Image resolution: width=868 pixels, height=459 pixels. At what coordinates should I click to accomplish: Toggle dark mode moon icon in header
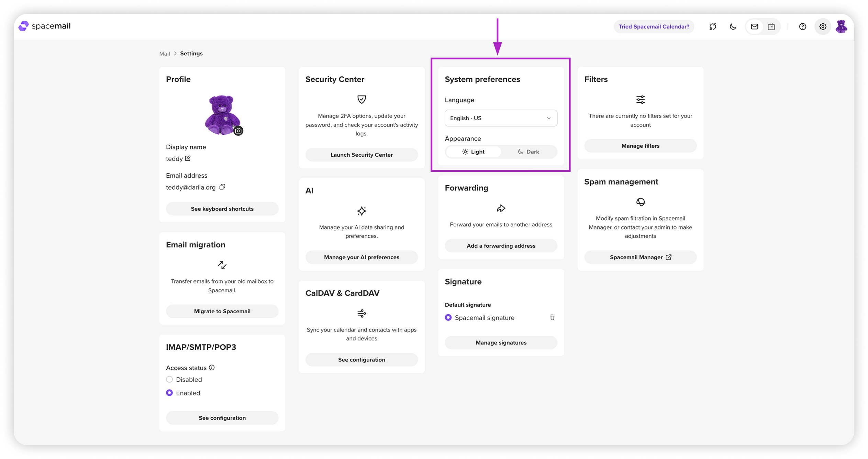click(x=733, y=26)
